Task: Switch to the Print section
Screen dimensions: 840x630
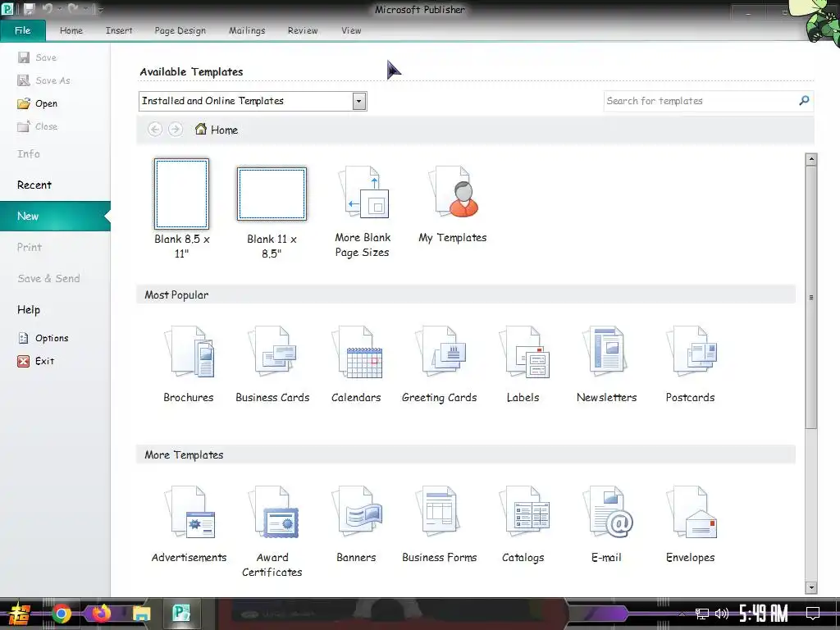Action: click(30, 247)
